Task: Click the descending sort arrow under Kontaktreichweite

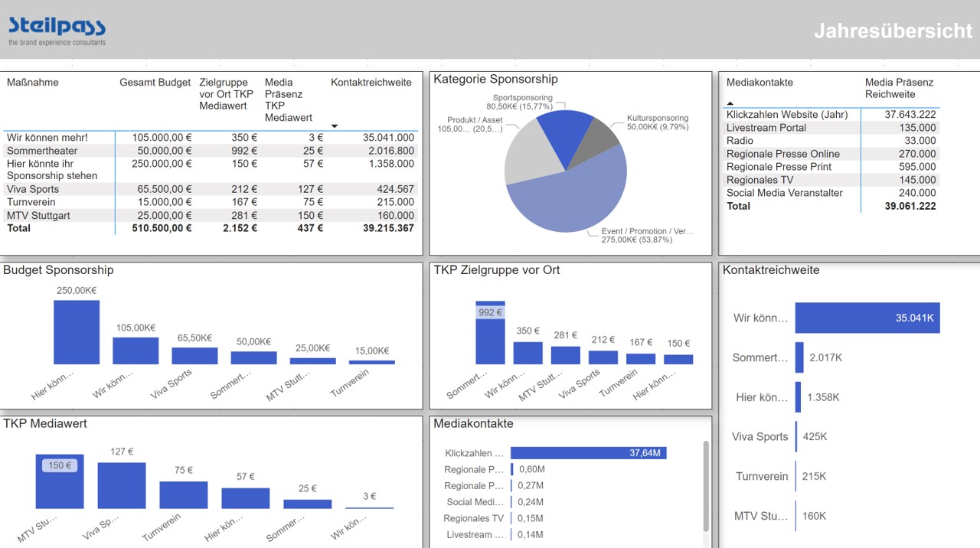Action: [335, 126]
